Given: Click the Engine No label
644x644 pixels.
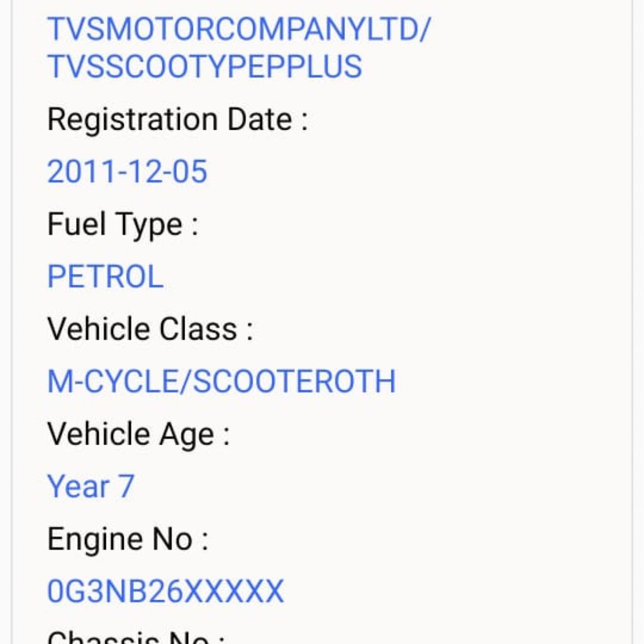Looking at the screenshot, I should pyautogui.click(x=128, y=540).
